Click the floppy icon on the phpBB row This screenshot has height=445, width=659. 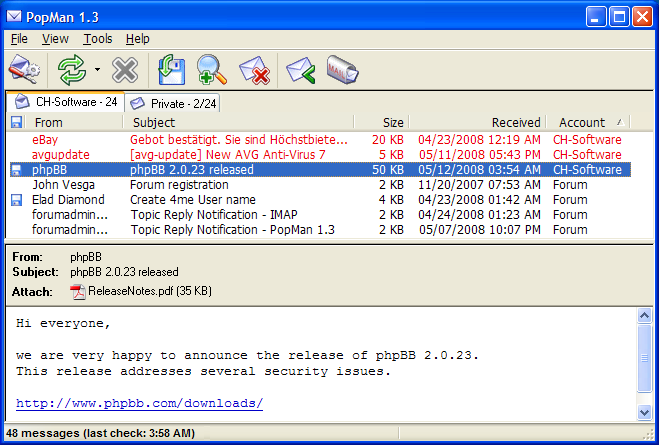(16, 170)
